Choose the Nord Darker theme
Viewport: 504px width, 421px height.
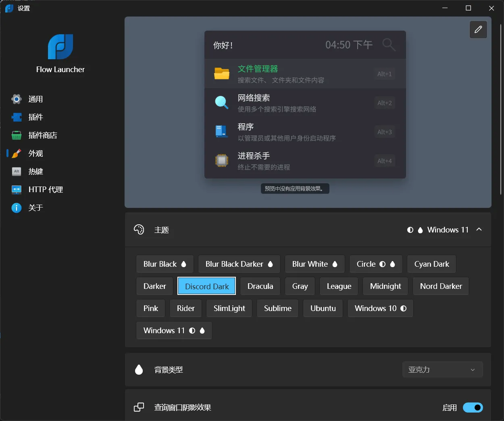click(441, 286)
